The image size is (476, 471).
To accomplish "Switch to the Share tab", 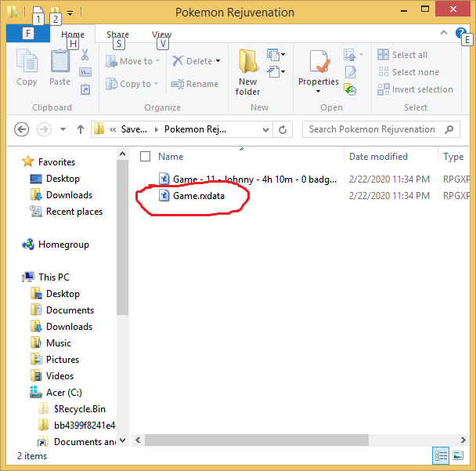I will coord(117,34).
